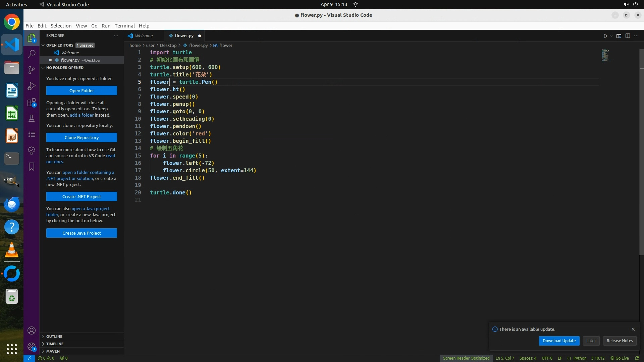644x362 pixels.
Task: Open the run button dropdown arrow
Action: 611,36
